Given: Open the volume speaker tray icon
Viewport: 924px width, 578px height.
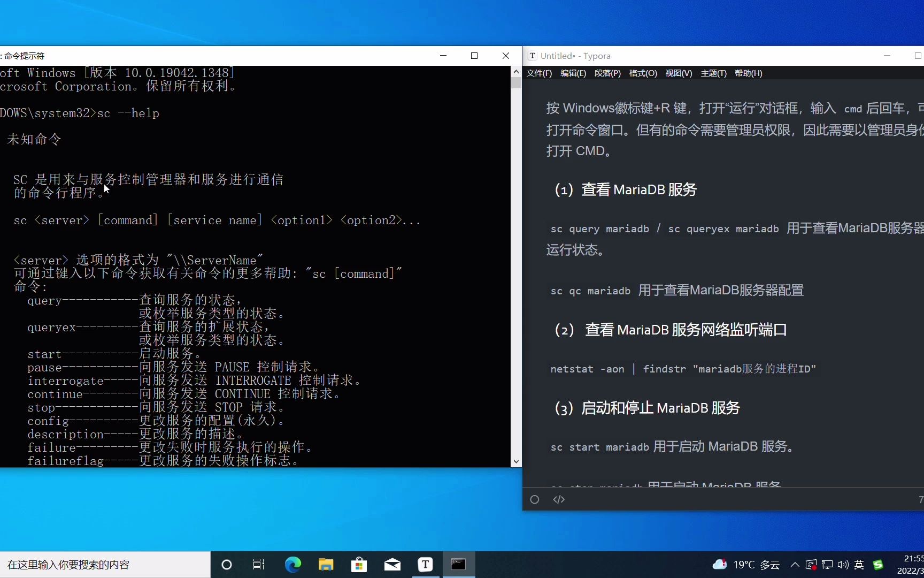Looking at the screenshot, I should pos(843,565).
